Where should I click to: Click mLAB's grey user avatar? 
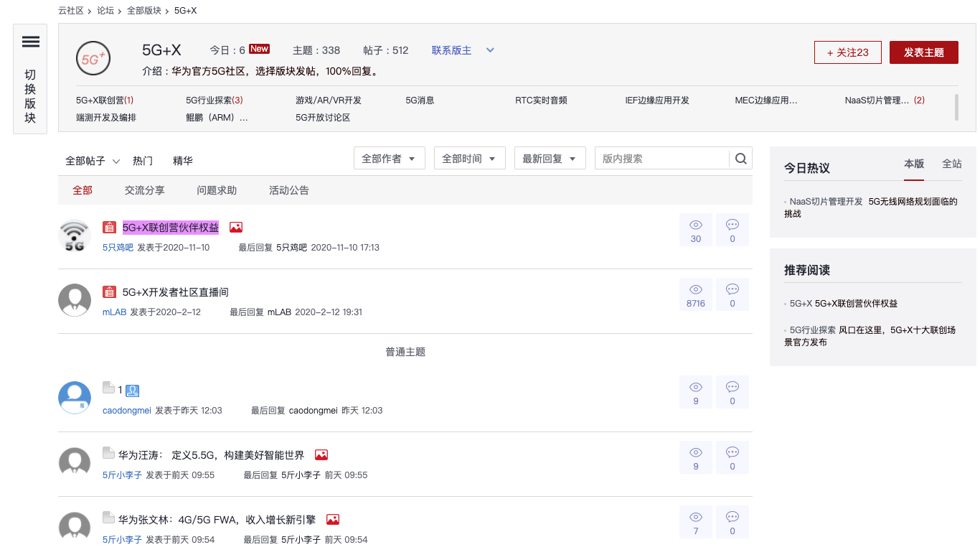[x=75, y=300]
